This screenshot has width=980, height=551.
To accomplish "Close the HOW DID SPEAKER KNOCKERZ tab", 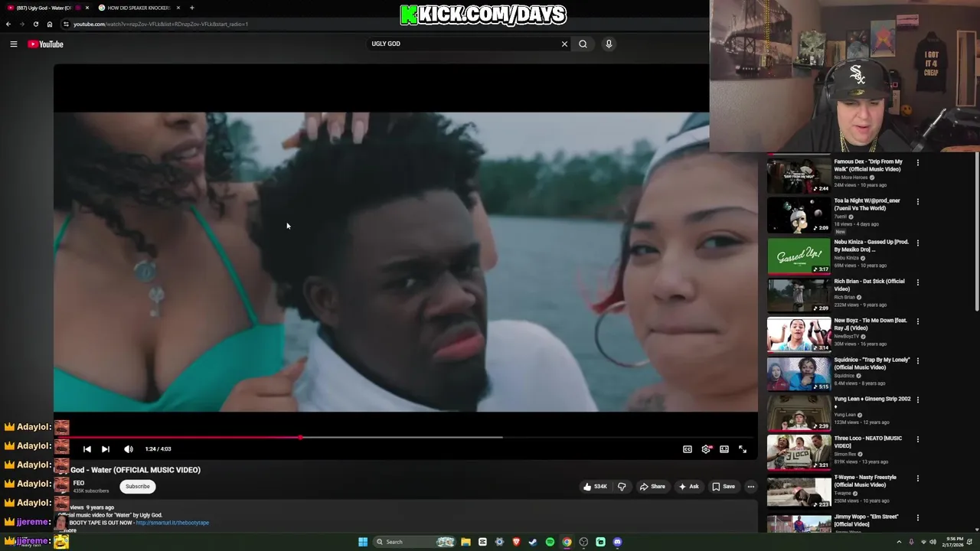I will [x=178, y=8].
